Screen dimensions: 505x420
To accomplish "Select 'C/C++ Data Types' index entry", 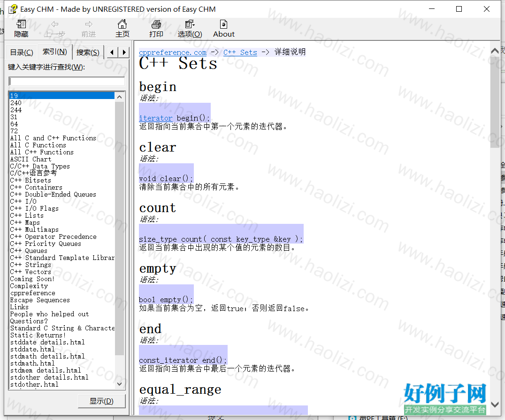I will [40, 166].
